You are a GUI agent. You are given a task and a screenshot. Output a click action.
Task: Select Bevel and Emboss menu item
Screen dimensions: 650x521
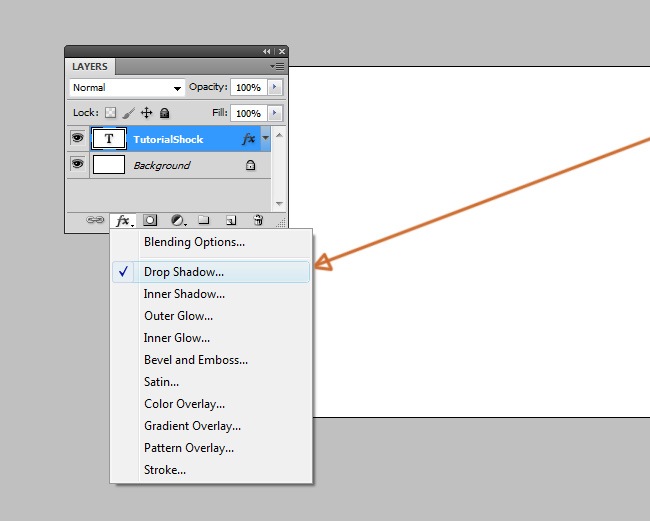point(196,360)
